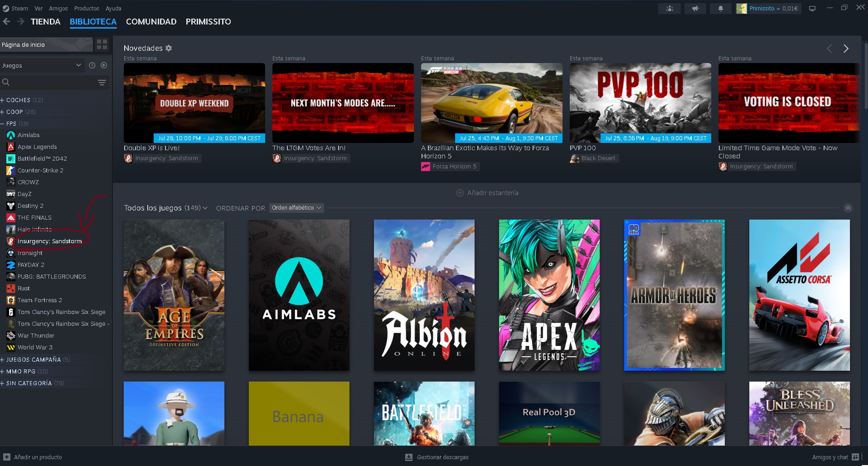Open the Albion Online game cover
This screenshot has height=466, width=868.
(424, 295)
